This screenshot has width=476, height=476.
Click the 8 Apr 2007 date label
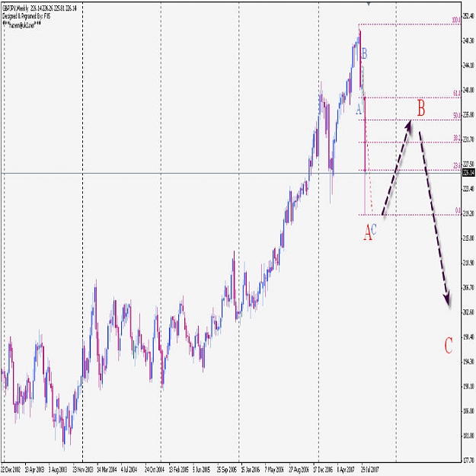(346, 470)
